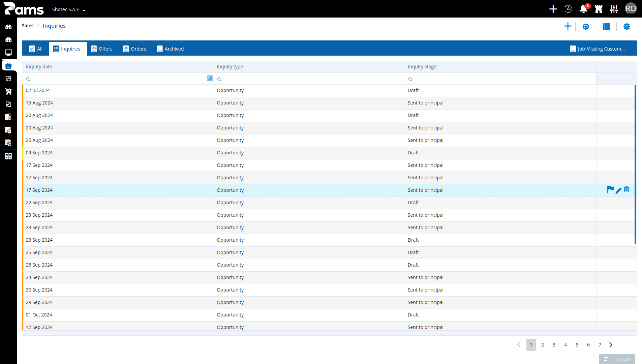Viewport: 642px width, 364px height.
Task: Open the blue column chooser icon
Action: pos(606,27)
